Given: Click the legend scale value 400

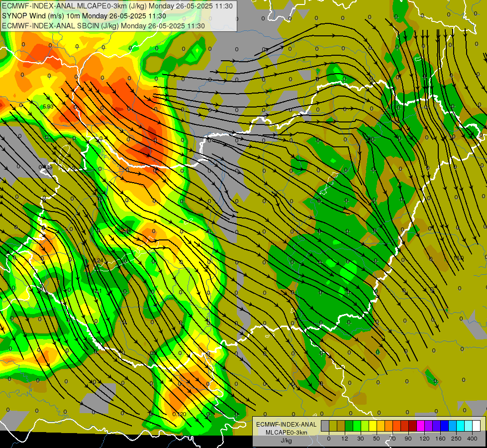Looking at the screenshot, I should point(472,439).
